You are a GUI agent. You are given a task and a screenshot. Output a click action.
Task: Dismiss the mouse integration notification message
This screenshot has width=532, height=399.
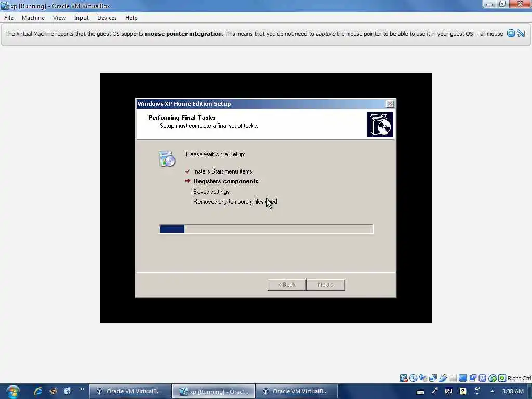(511, 33)
